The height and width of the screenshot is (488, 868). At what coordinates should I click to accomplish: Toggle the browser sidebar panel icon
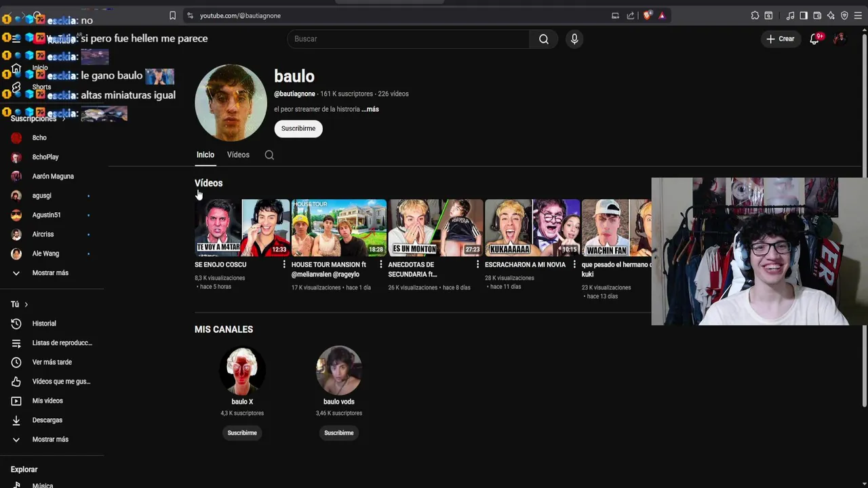[804, 16]
